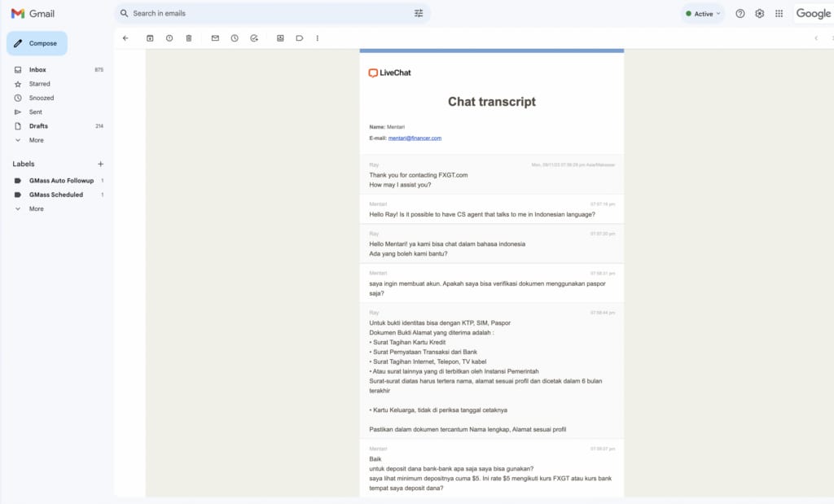Click the Compose button
Image resolution: width=834 pixels, height=504 pixels.
click(x=37, y=43)
